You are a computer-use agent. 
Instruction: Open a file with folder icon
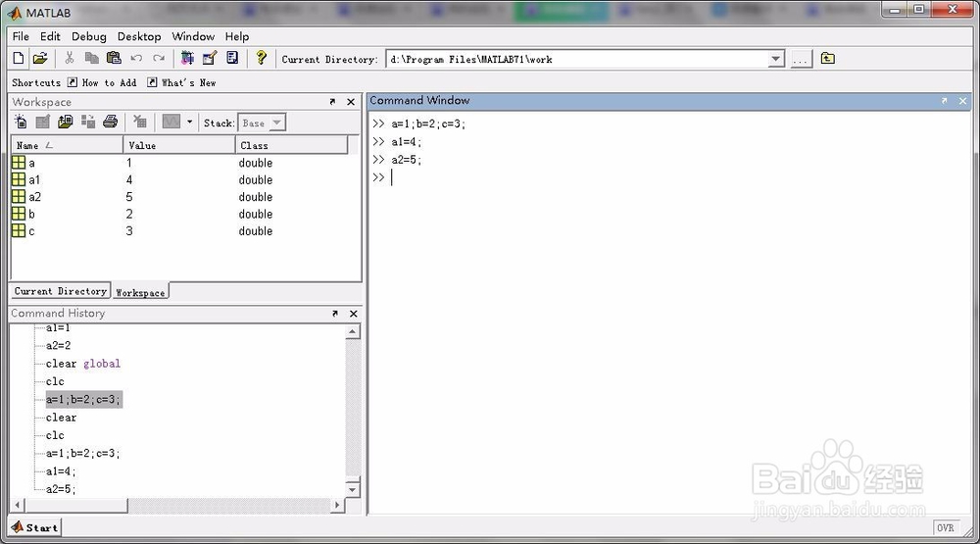pyautogui.click(x=40, y=58)
